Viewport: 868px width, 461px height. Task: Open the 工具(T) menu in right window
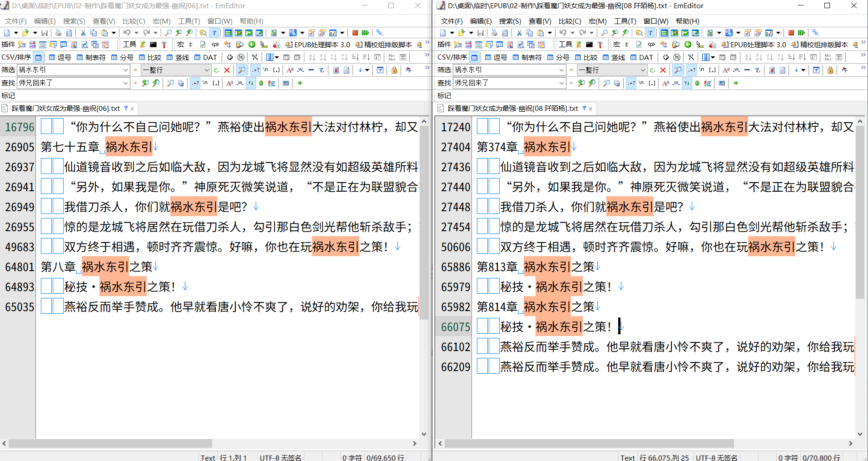625,21
